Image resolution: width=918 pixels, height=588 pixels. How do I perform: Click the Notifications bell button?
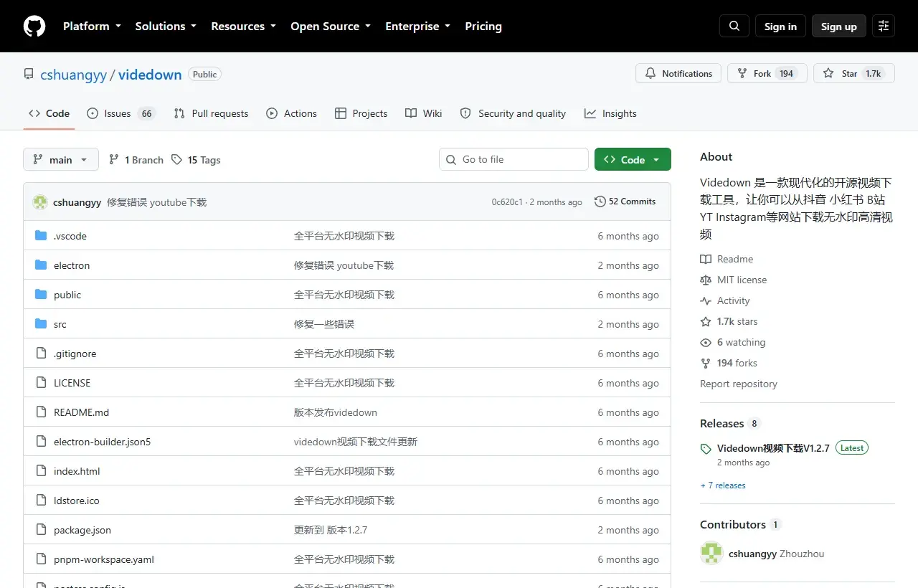click(678, 73)
